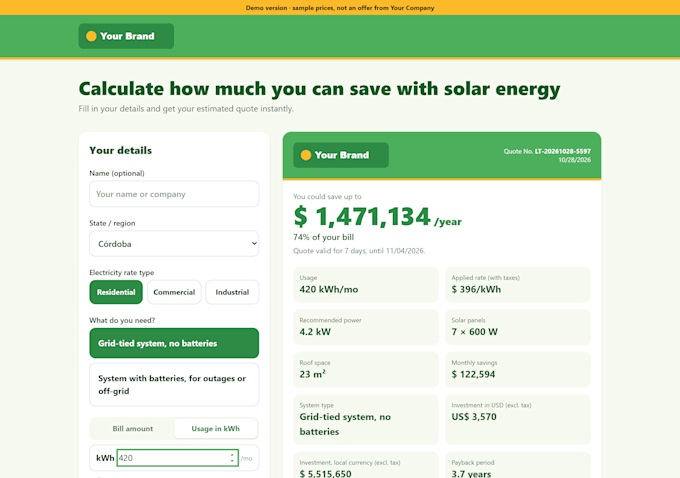Click the $ 122,594 monthly savings value
The width and height of the screenshot is (680, 478).
tap(473, 374)
